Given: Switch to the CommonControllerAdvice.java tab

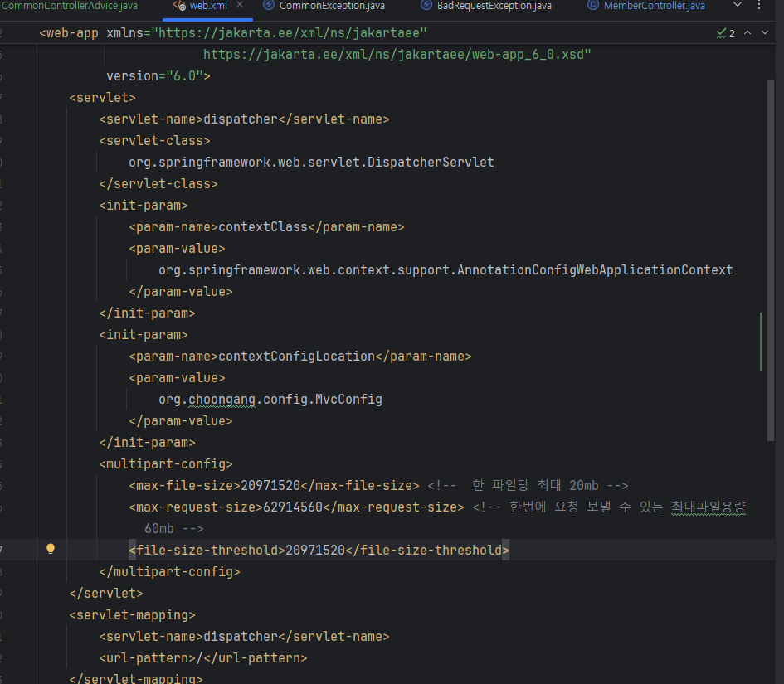Looking at the screenshot, I should coord(70,6).
